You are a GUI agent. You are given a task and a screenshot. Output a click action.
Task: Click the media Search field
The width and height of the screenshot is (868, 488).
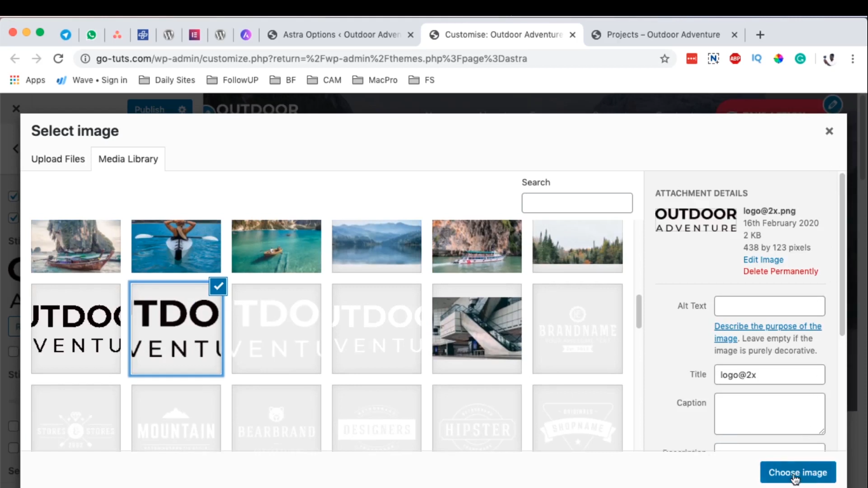point(577,203)
